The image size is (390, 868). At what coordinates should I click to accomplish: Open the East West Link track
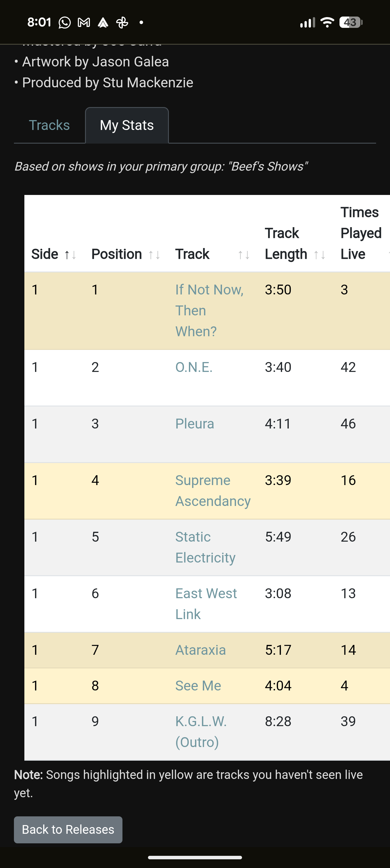(206, 604)
